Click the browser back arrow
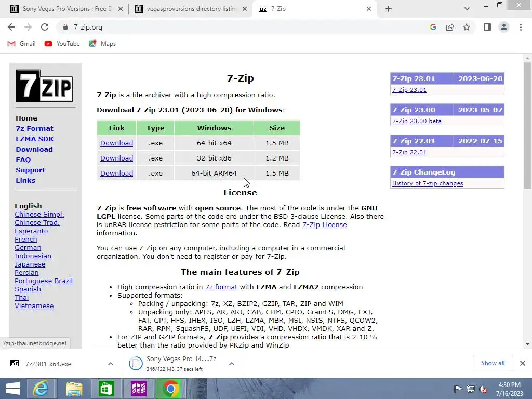Viewport: 532px width, 399px height. [x=11, y=27]
